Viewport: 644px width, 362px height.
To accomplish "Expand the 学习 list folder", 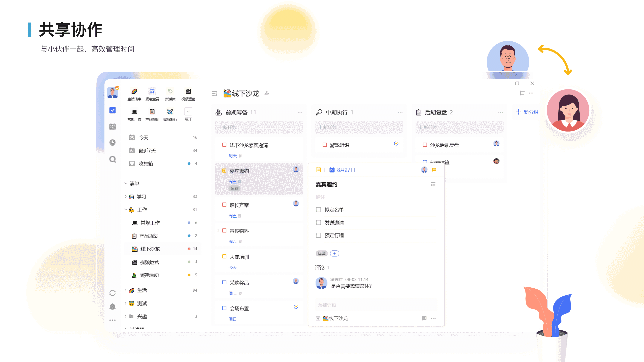I will [126, 196].
